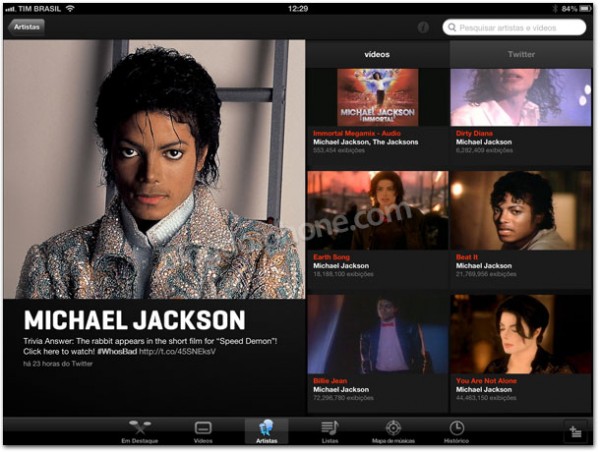This screenshot has height=452, width=600.
Task: Focus the Pesquisar artistas e vídeos field
Action: click(514, 28)
